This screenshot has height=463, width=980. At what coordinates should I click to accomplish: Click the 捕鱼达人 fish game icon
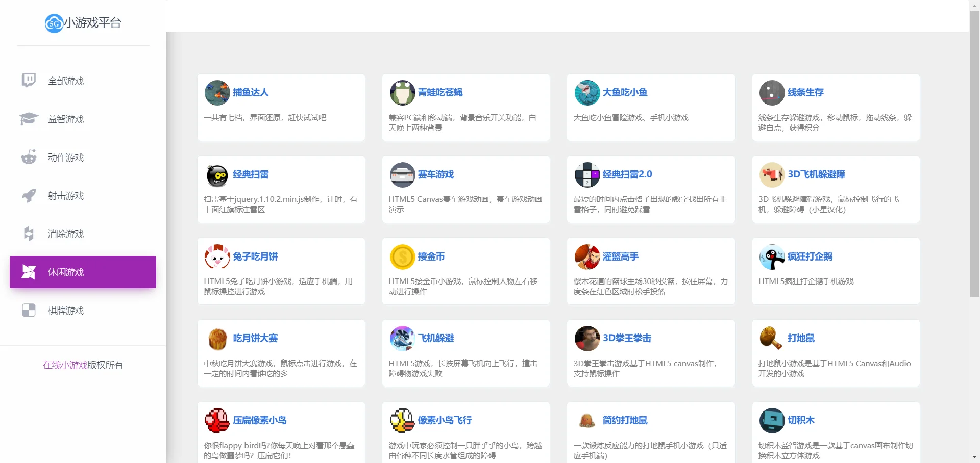[x=217, y=92]
